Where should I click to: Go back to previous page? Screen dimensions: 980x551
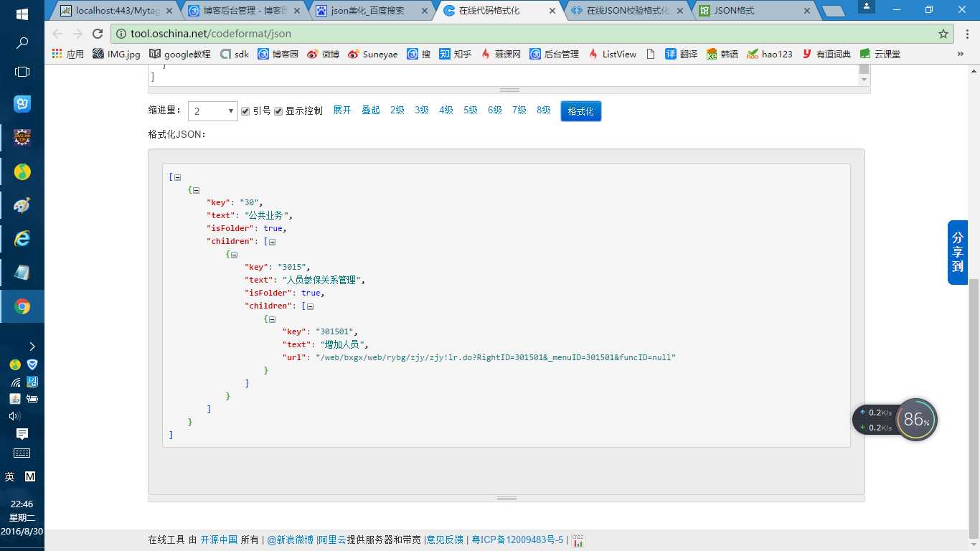point(57,34)
